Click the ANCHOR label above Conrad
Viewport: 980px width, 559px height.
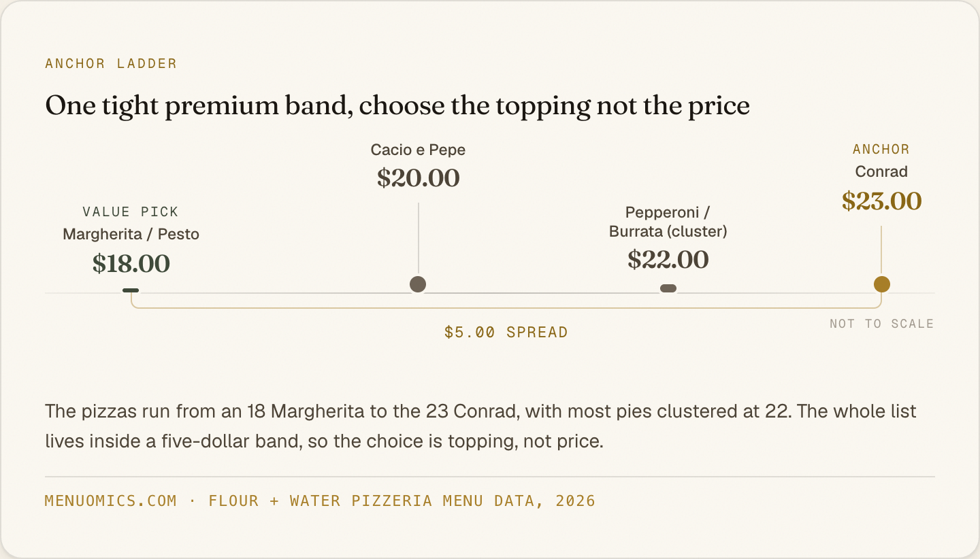click(x=881, y=150)
